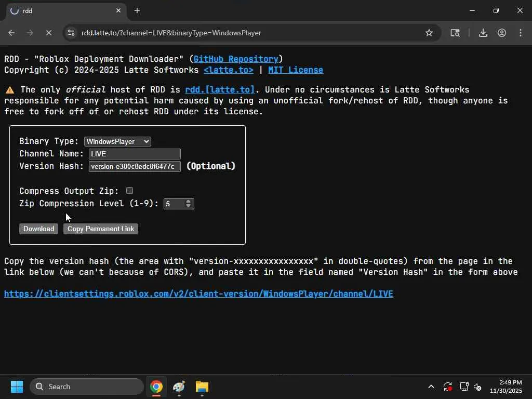Image resolution: width=532 pixels, height=399 pixels.
Task: Open Chrome three-dot menu
Action: click(521, 33)
